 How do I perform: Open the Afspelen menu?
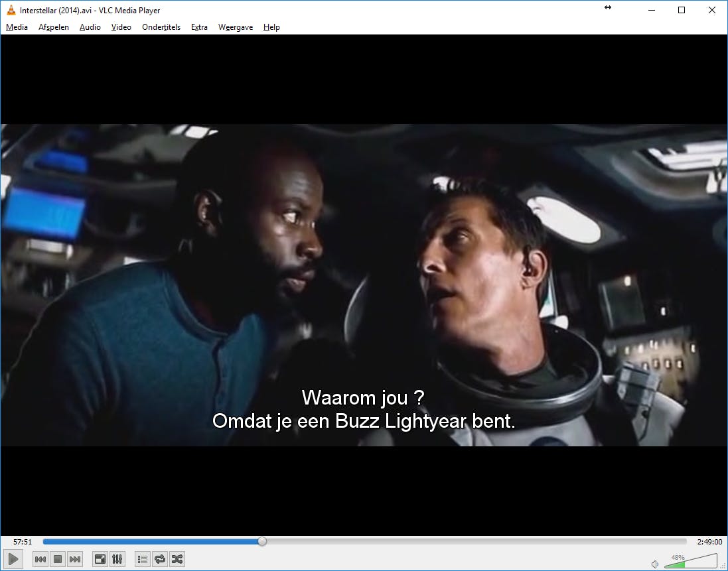coord(53,27)
